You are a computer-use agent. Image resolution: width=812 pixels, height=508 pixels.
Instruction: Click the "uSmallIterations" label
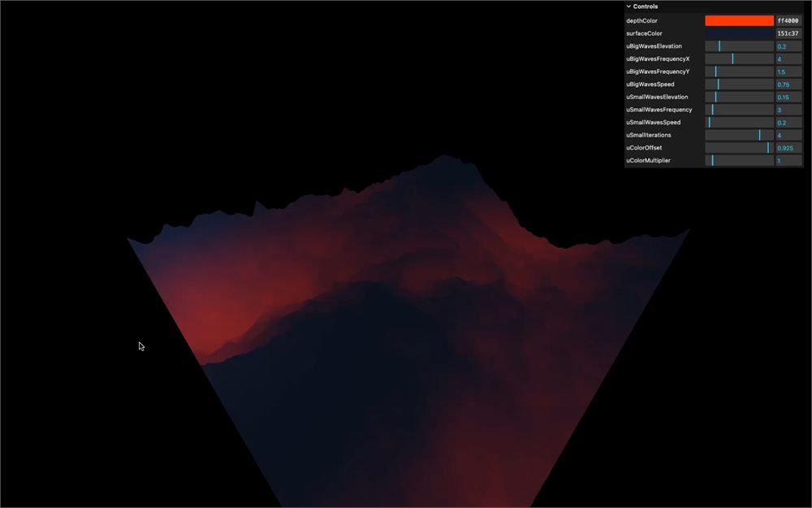(x=649, y=135)
